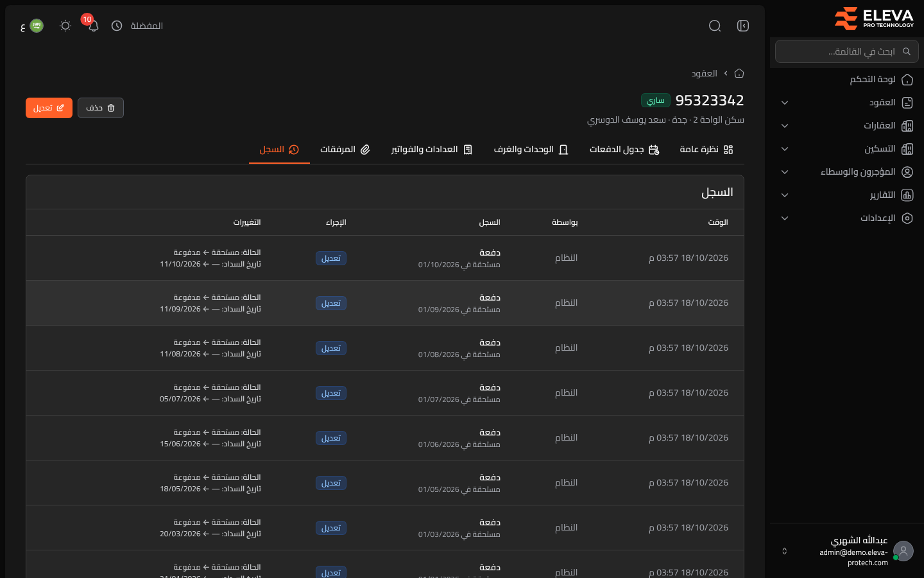Image resolution: width=924 pixels, height=578 pixels.
Task: Open the recent history clock icon
Action: (117, 26)
